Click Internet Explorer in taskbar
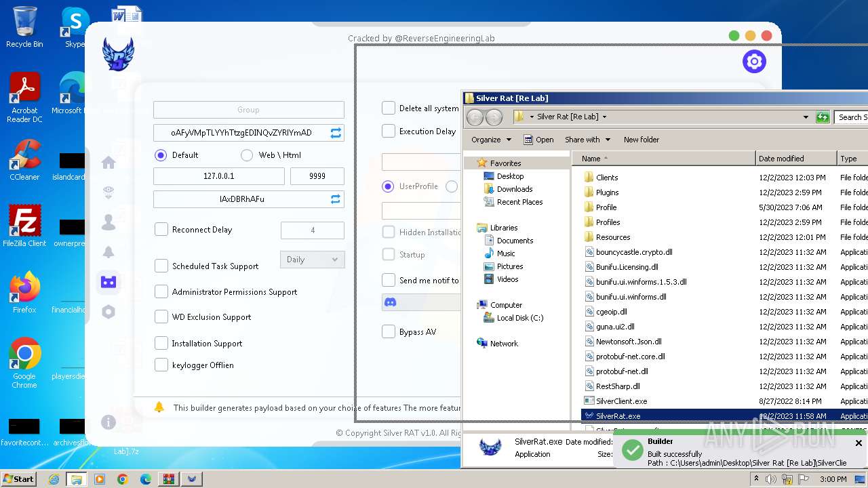 coord(54,479)
